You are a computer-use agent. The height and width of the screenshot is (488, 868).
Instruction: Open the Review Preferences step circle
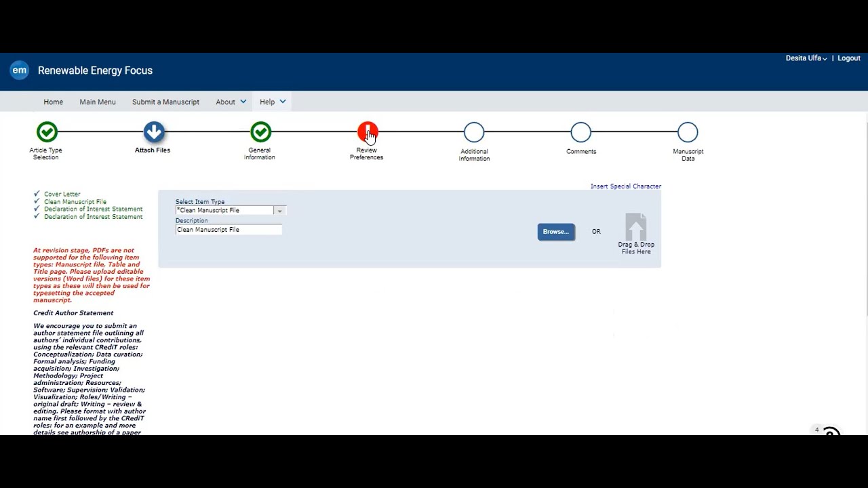pos(368,131)
